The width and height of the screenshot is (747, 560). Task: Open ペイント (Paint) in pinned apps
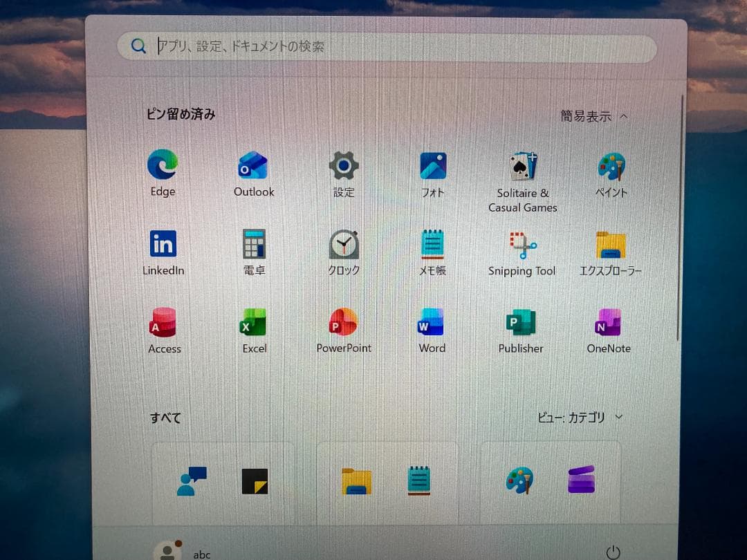611,175
